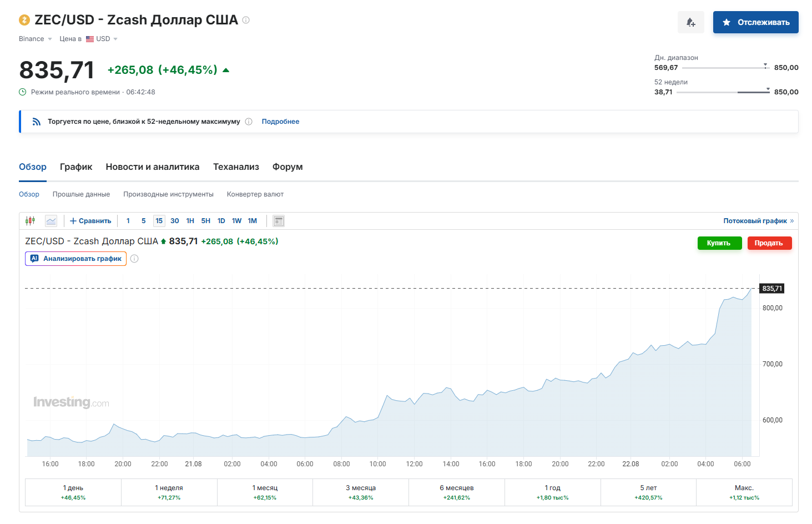Open the Прошлые данные sub-tab
This screenshot has height=524, width=812.
click(x=81, y=194)
